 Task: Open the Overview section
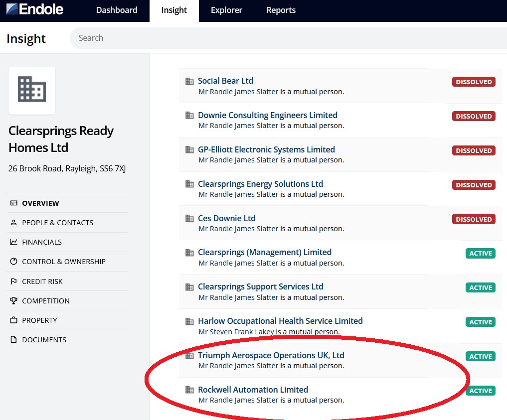(68, 203)
